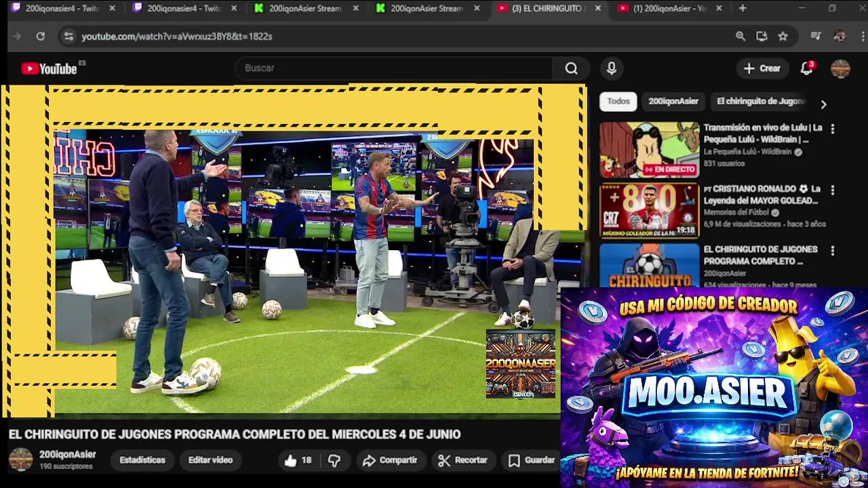The height and width of the screenshot is (488, 868).
Task: Click the Guardar button
Action: coord(532,460)
